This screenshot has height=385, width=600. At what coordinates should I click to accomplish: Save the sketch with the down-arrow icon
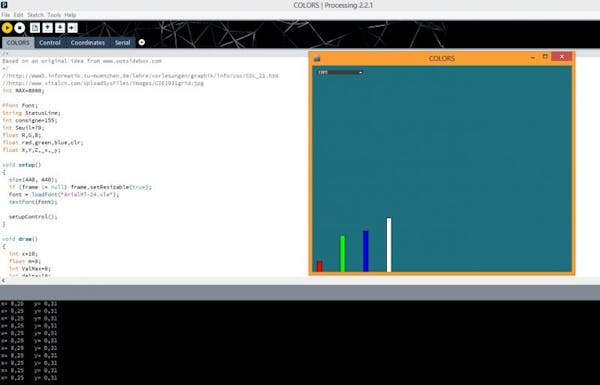[60, 28]
